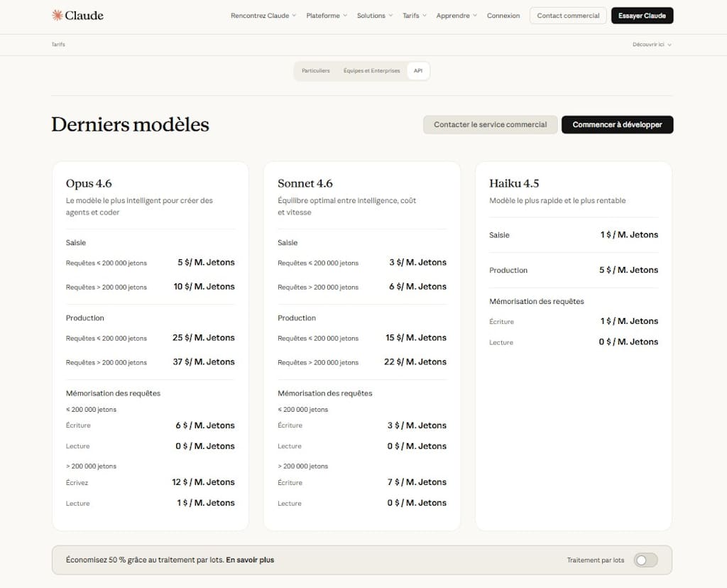
Task: Click Contacter le service commercial button
Action: pyautogui.click(x=490, y=125)
